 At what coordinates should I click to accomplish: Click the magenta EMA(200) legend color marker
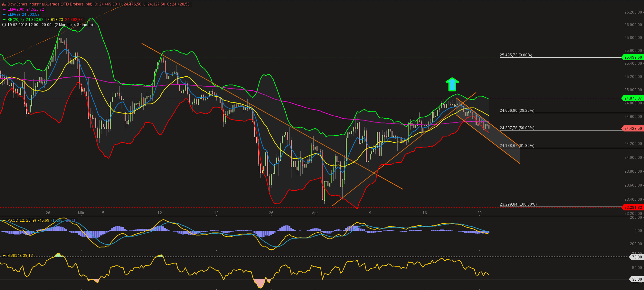(x=4, y=10)
